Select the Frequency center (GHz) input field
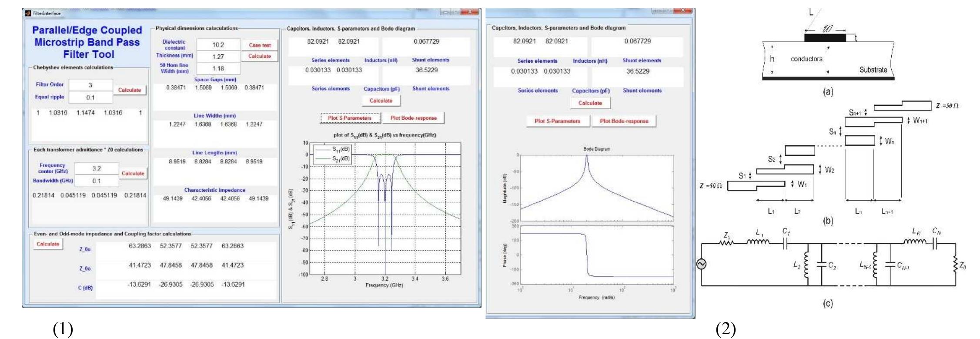Viewport: 980px width, 339px height. pyautogui.click(x=97, y=168)
